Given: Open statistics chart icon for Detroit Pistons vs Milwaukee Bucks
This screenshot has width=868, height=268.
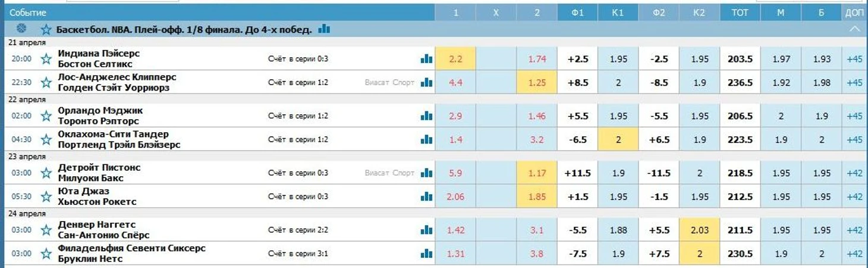Looking at the screenshot, I should pos(426,173).
